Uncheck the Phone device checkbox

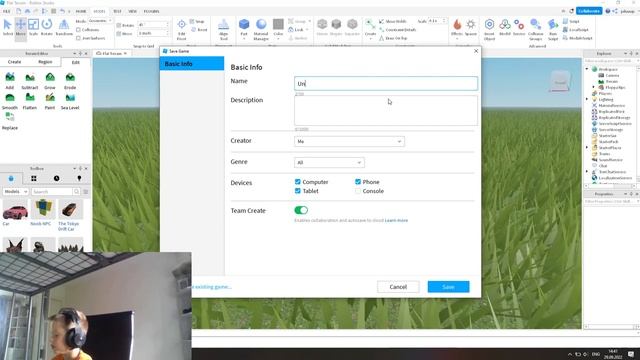pyautogui.click(x=358, y=182)
